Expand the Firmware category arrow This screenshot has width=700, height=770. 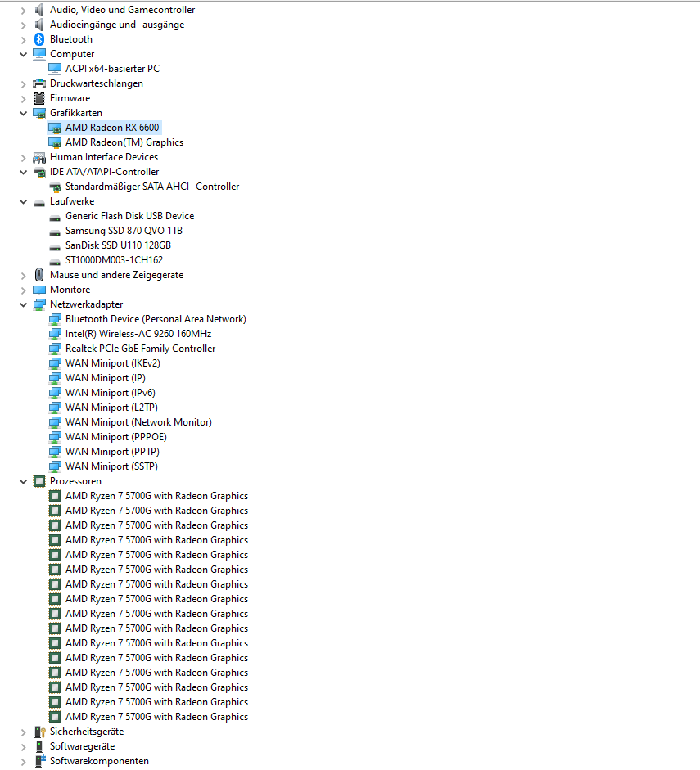click(x=23, y=99)
